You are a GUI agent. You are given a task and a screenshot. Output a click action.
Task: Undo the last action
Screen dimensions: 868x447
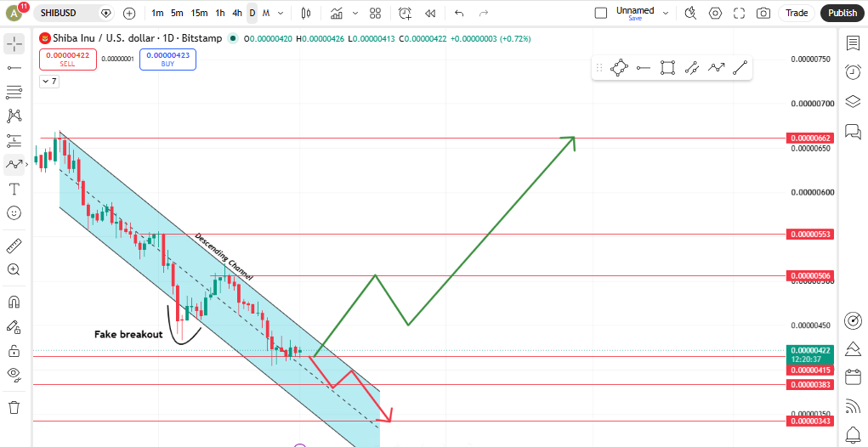[x=459, y=14]
